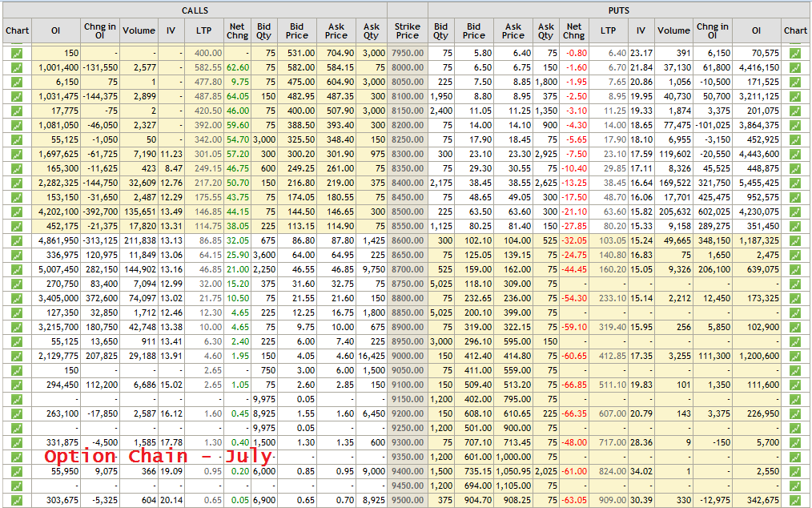Open calls chart icon for 9150.00 strike

[x=17, y=399]
